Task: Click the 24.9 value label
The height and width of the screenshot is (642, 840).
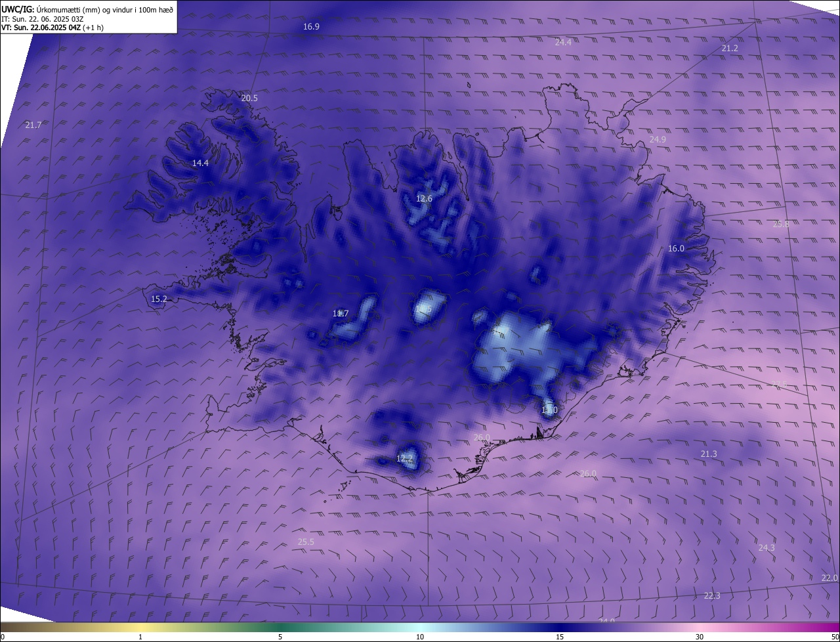Action: [658, 140]
